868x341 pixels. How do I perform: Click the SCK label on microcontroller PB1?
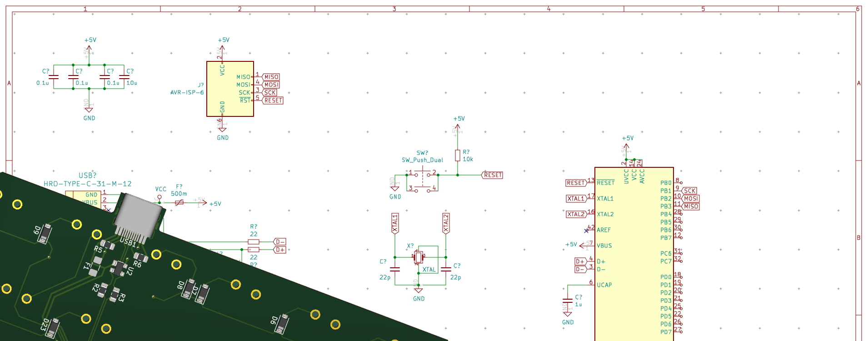pos(689,191)
